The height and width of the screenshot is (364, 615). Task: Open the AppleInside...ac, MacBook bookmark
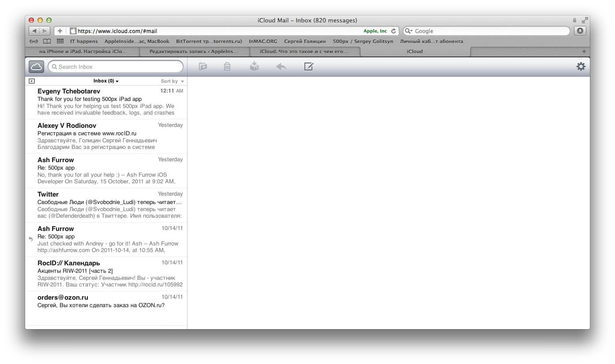point(137,41)
